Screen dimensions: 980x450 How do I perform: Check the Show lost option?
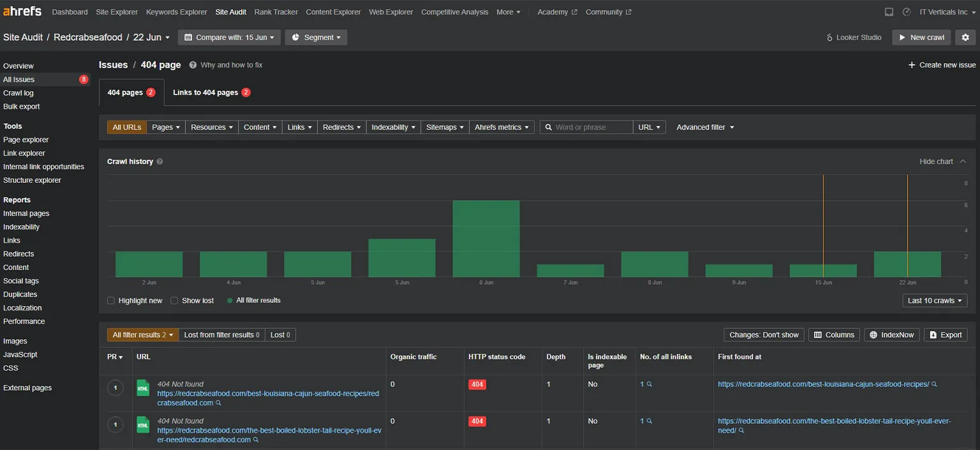point(174,300)
